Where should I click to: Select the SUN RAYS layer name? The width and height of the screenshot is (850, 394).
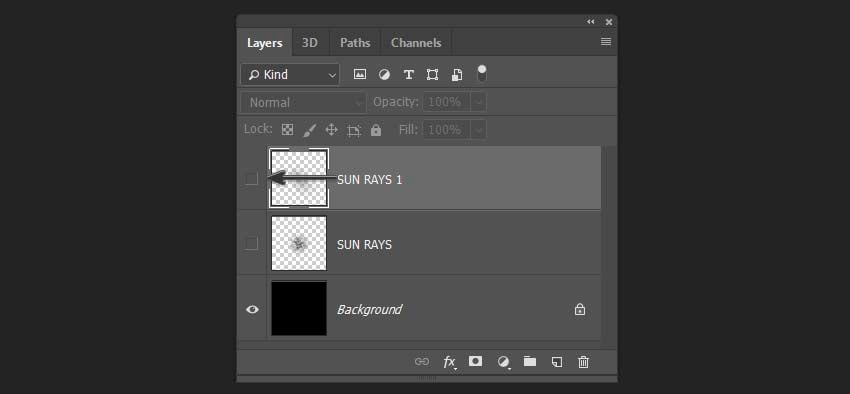point(364,245)
